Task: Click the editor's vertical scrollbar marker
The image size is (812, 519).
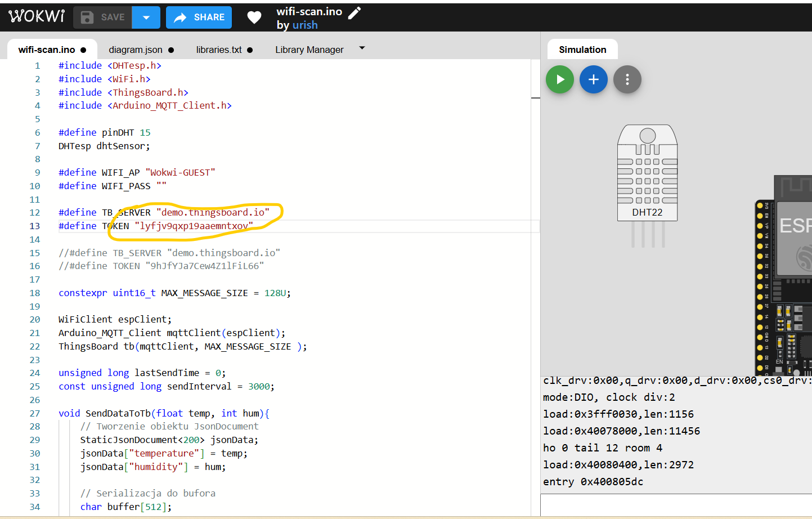Action: (x=536, y=98)
